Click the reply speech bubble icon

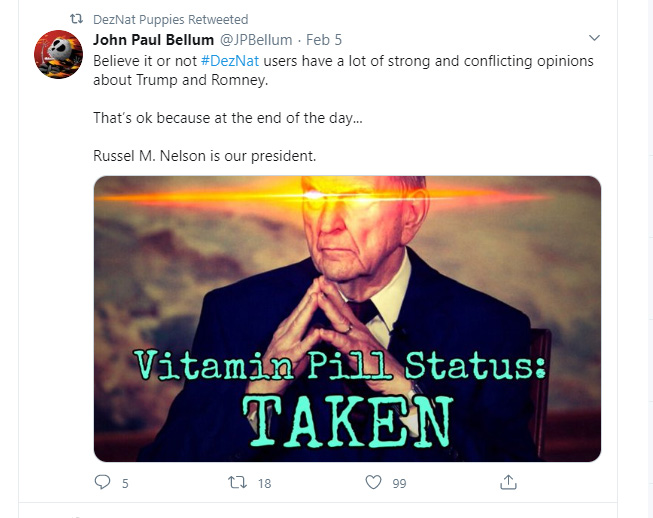click(x=101, y=483)
